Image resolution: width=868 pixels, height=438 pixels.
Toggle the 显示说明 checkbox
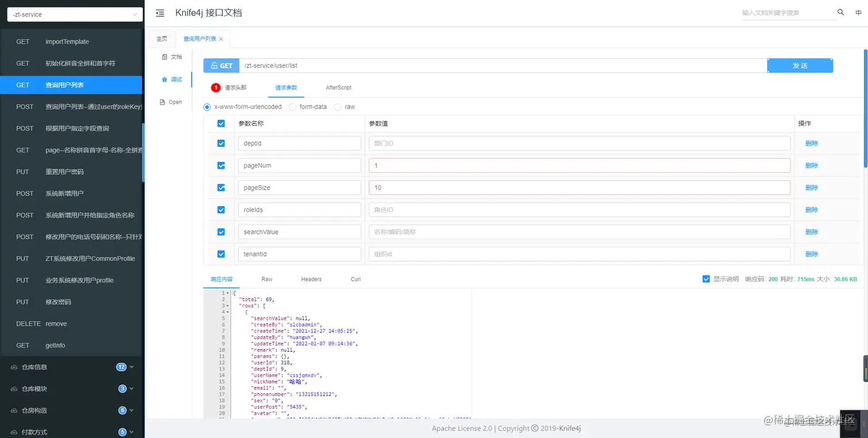click(x=706, y=279)
